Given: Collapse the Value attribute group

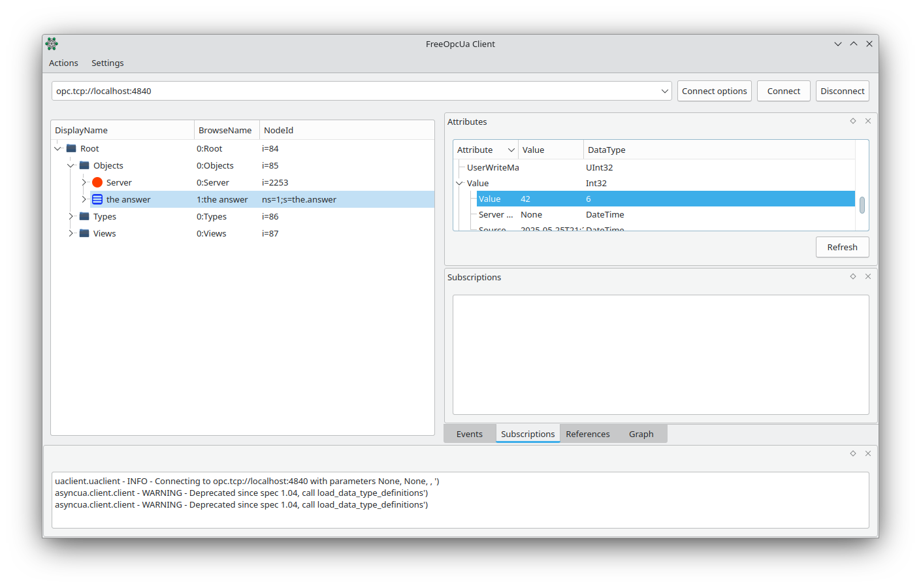Looking at the screenshot, I should click(x=459, y=183).
